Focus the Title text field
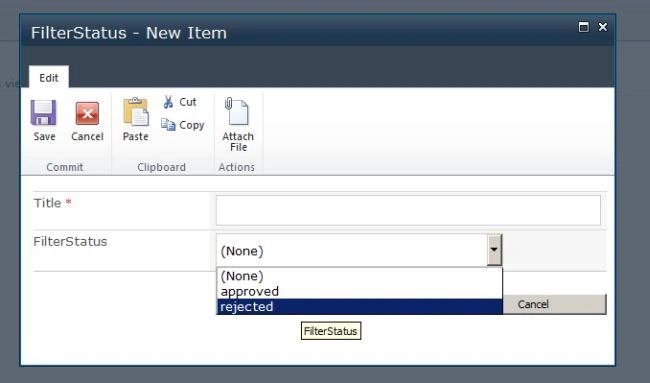Image resolution: width=650 pixels, height=383 pixels. 408,211
